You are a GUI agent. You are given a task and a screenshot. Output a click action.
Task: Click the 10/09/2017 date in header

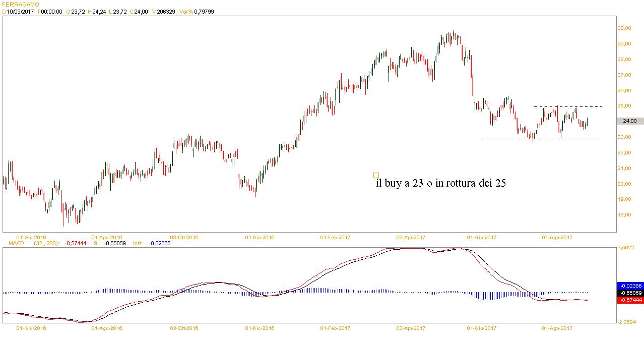(x=20, y=12)
